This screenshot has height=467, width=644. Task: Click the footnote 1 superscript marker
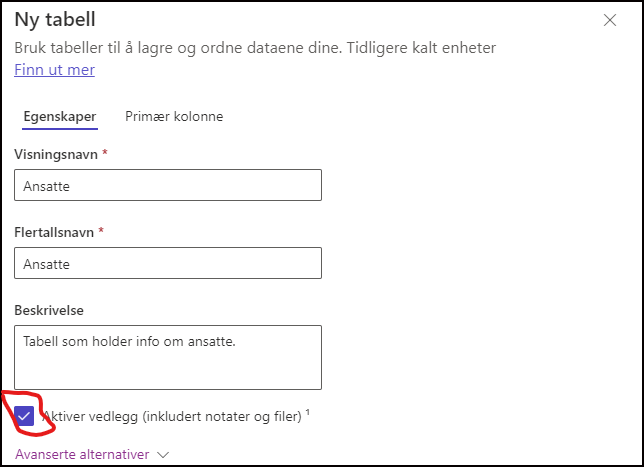(308, 412)
